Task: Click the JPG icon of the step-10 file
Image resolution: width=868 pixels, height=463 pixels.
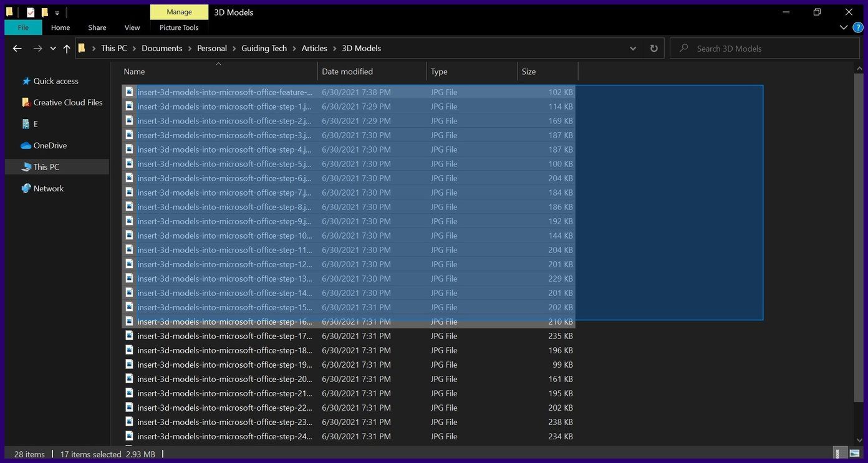Action: point(129,235)
